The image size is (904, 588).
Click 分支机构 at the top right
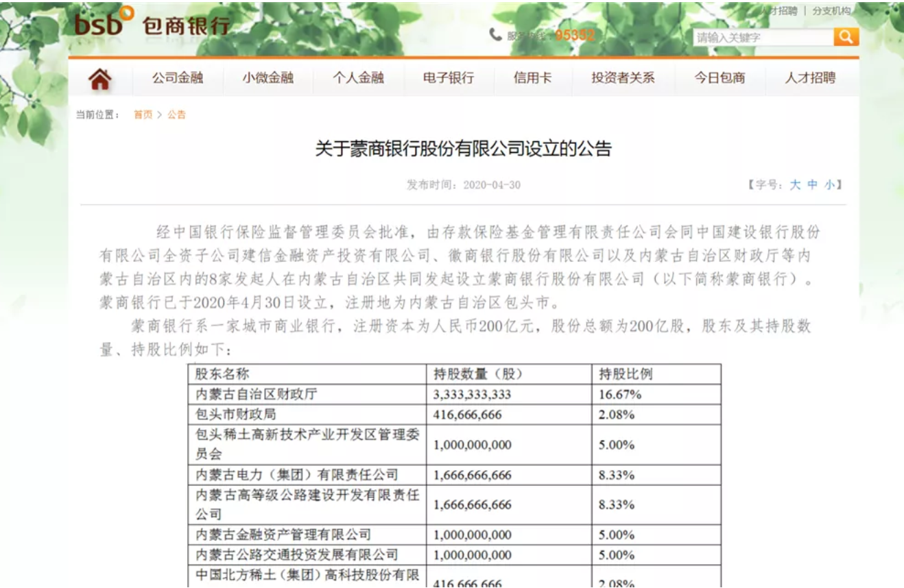[831, 11]
